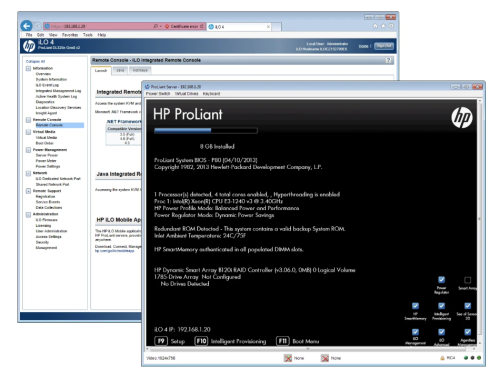This screenshot has height=378, width=500.
Task: Click the second virtual media None icon
Action: (x=325, y=358)
